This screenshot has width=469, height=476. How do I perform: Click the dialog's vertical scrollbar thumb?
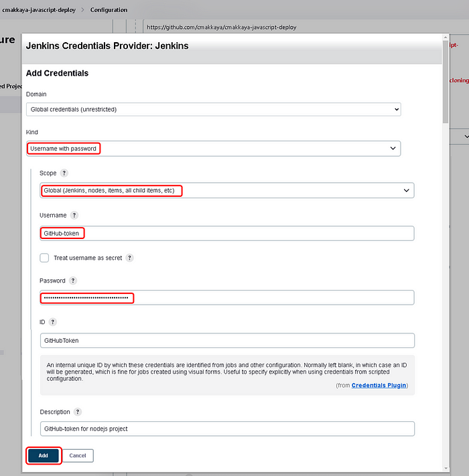[x=446, y=82]
